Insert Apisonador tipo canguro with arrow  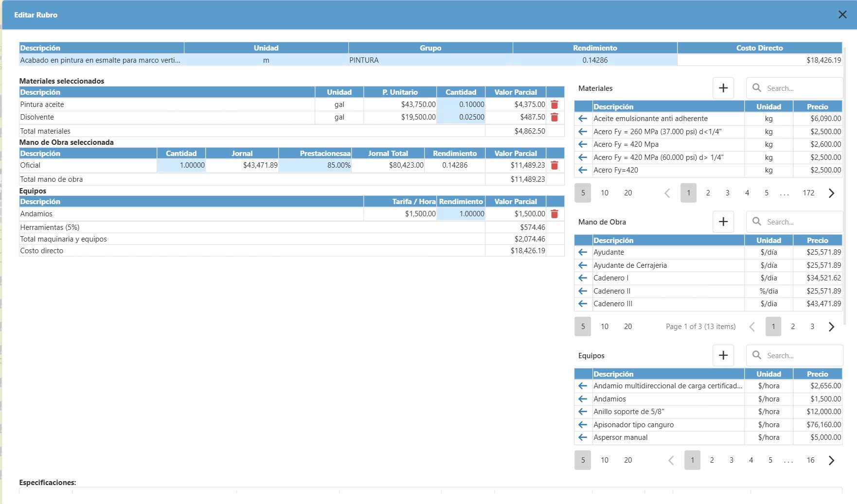[583, 425]
